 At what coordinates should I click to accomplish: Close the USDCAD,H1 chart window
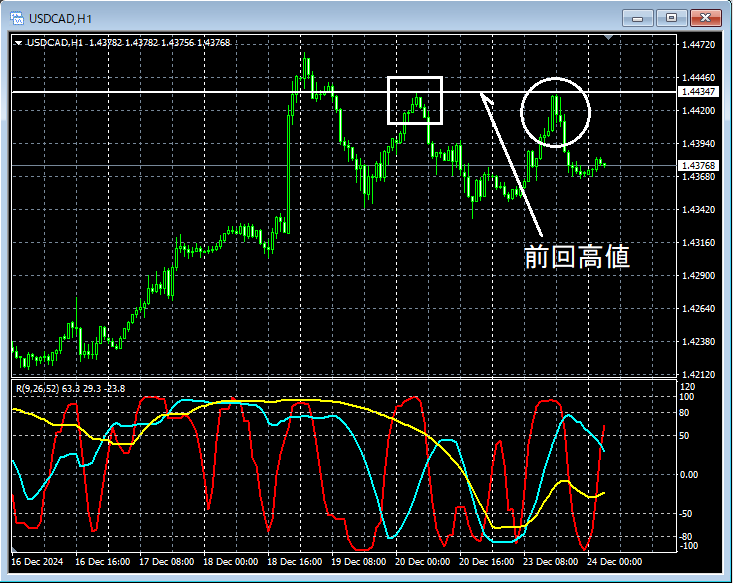point(705,18)
